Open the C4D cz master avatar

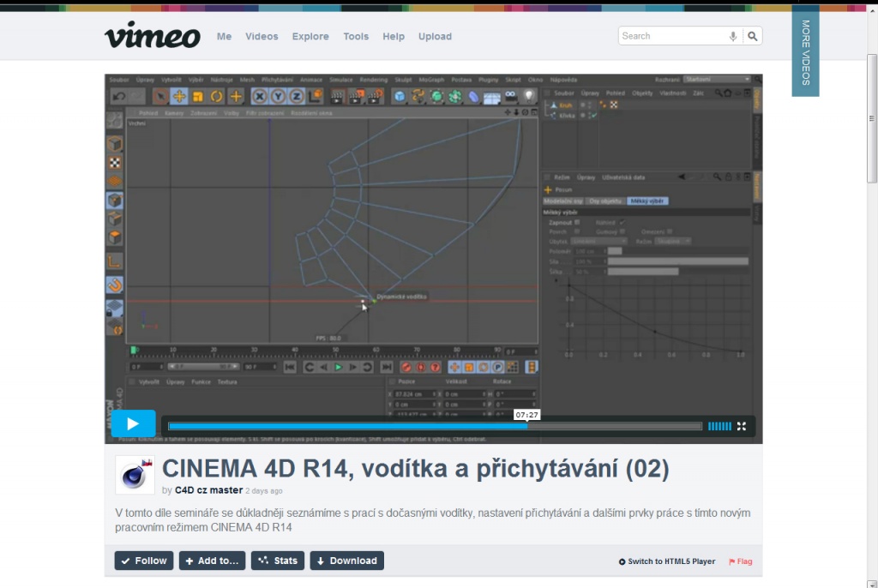click(135, 475)
